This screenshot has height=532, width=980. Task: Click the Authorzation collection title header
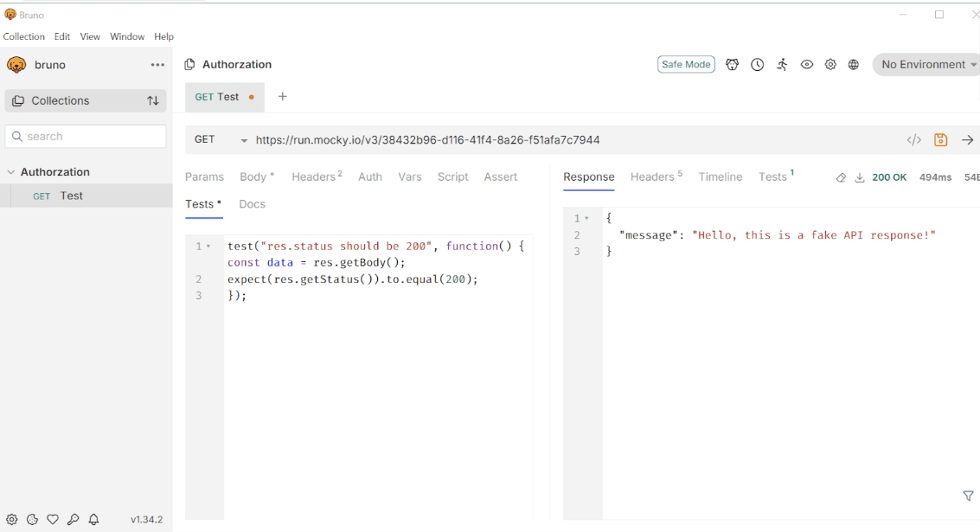coord(236,64)
